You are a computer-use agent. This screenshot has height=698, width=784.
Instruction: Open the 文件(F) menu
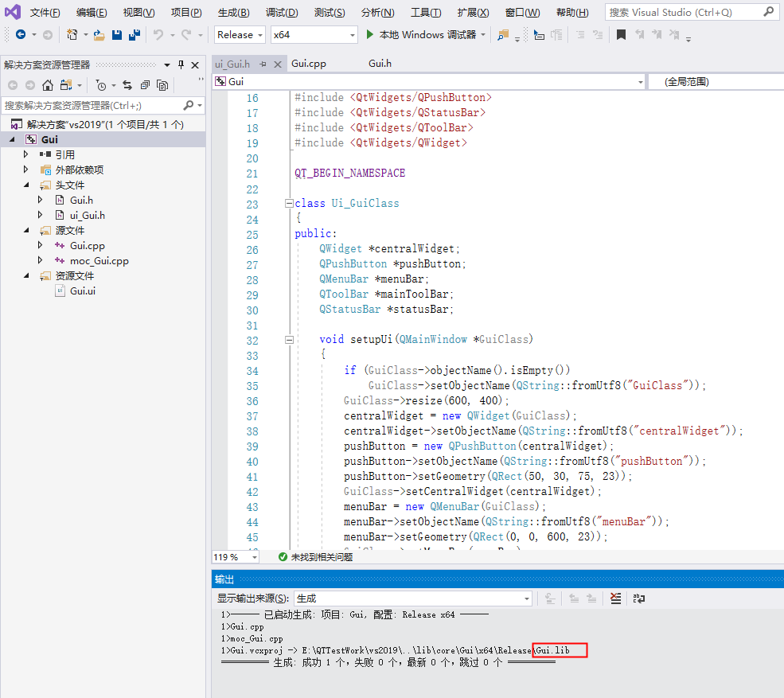[45, 13]
